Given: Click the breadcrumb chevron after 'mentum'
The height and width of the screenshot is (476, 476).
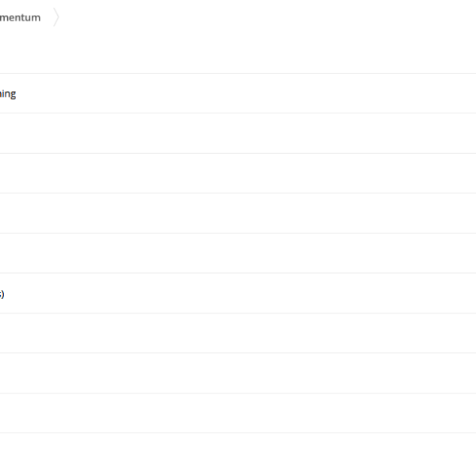Looking at the screenshot, I should click(x=56, y=17).
